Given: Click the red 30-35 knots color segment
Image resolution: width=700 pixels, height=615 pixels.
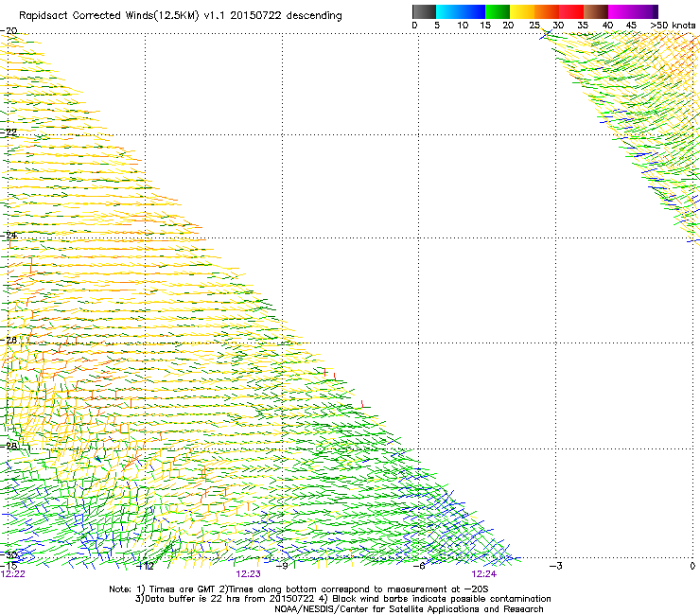Looking at the screenshot, I should pos(571,11).
